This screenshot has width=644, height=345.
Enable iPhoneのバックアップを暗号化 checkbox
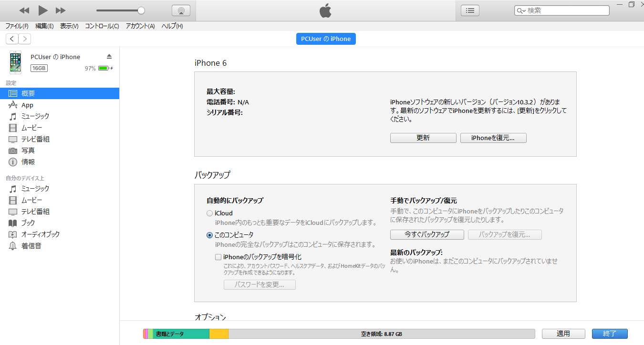pyautogui.click(x=218, y=257)
